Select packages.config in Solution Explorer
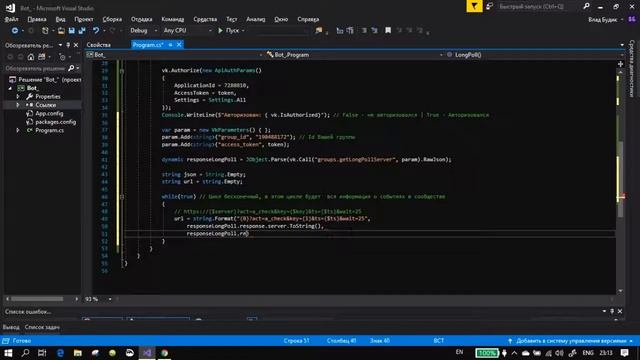The height and width of the screenshot is (360, 640). point(56,122)
